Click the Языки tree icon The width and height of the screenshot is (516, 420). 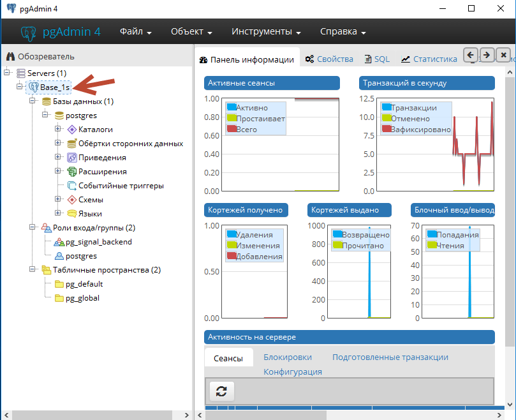[71, 214]
